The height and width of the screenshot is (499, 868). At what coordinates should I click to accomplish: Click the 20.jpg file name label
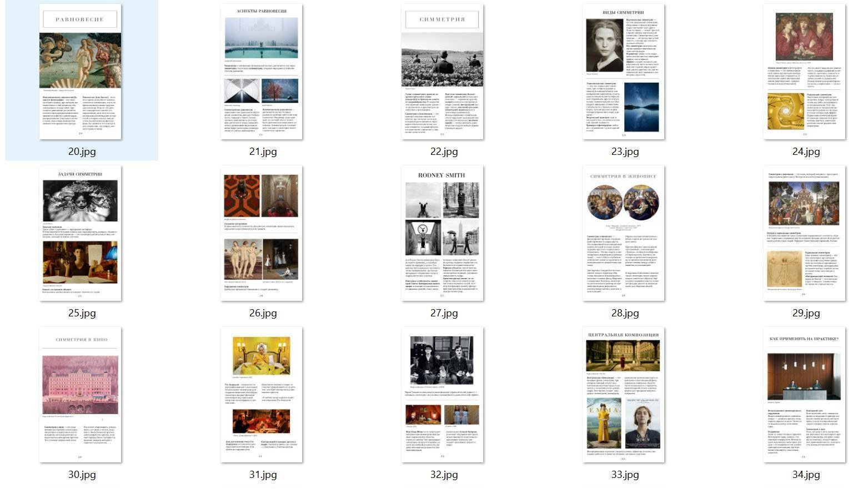(x=82, y=152)
